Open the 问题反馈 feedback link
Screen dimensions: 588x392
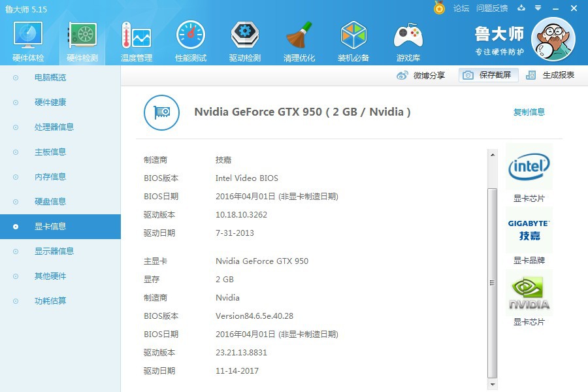pos(492,8)
